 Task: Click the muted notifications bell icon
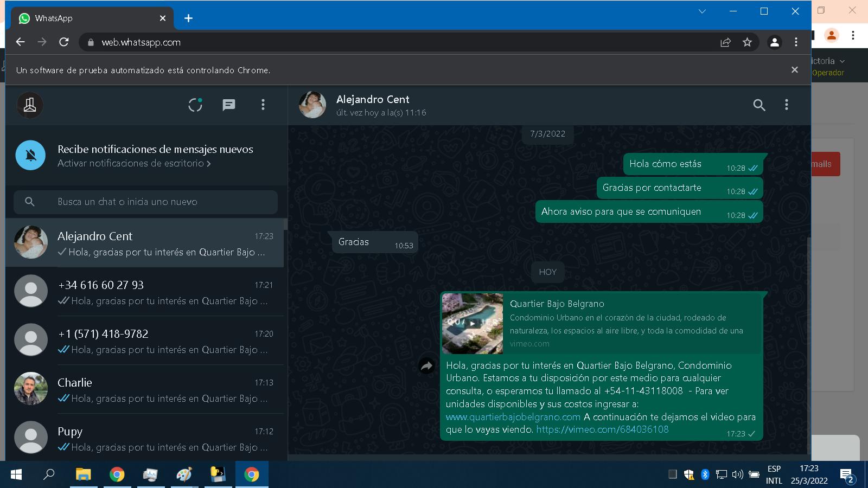point(30,155)
